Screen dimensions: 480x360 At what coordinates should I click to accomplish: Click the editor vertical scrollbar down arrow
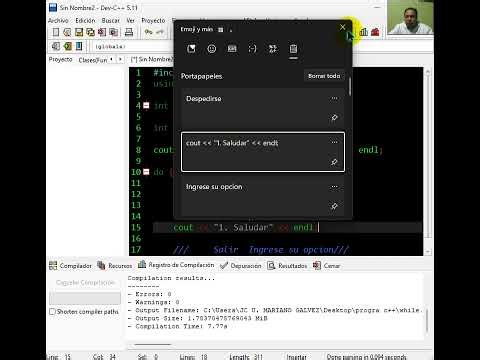tap(428, 252)
